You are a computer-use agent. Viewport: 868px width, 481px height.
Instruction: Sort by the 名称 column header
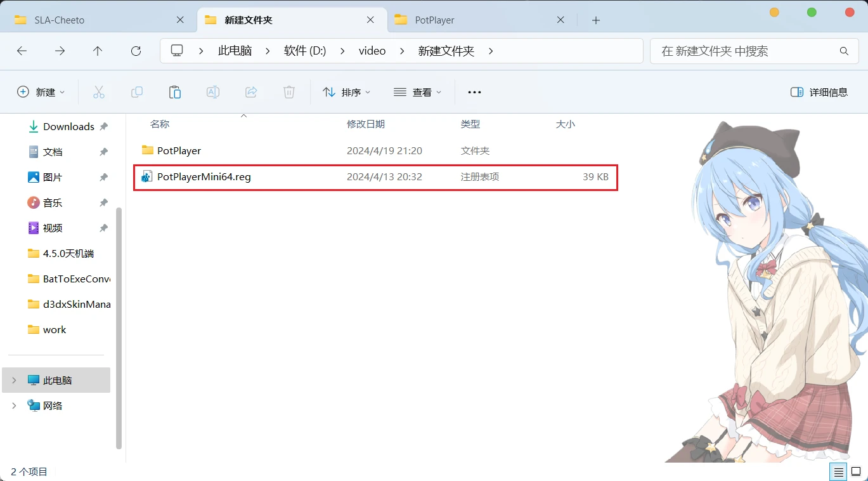[160, 124]
